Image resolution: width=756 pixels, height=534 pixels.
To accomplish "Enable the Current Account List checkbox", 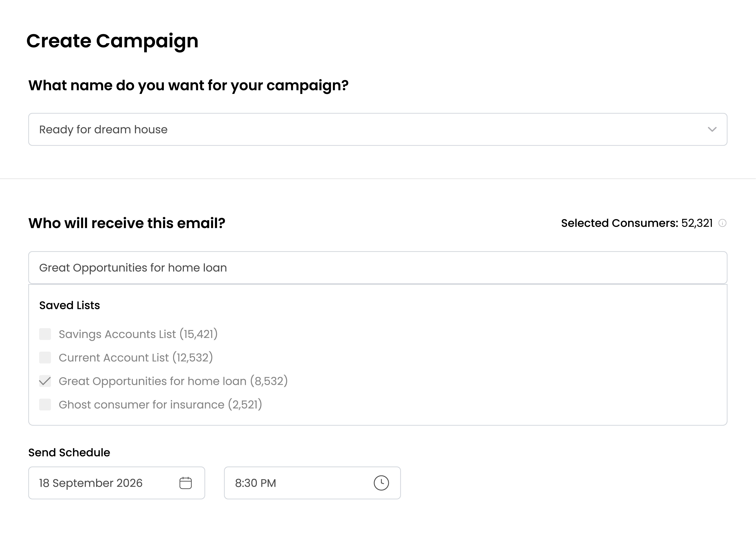I will click(x=45, y=358).
